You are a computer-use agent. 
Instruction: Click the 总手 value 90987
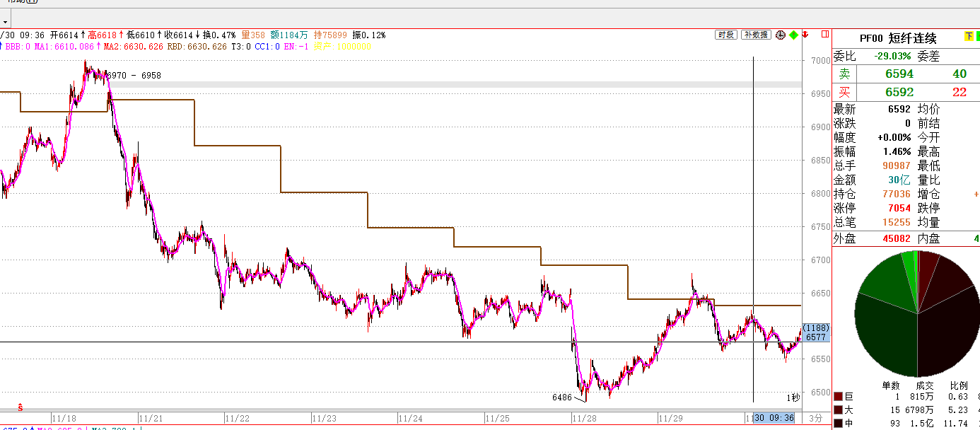[x=897, y=165]
